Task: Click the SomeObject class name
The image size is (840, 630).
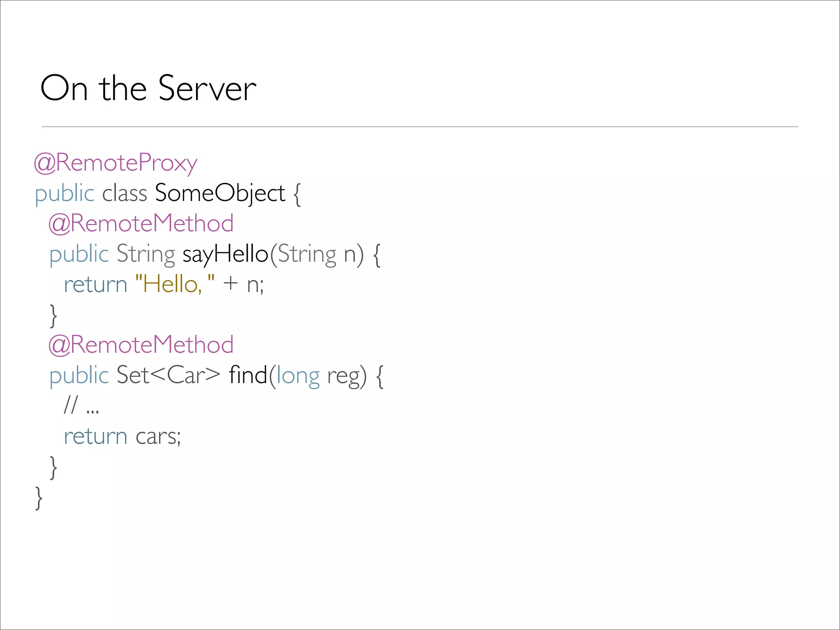Action: coord(220,193)
